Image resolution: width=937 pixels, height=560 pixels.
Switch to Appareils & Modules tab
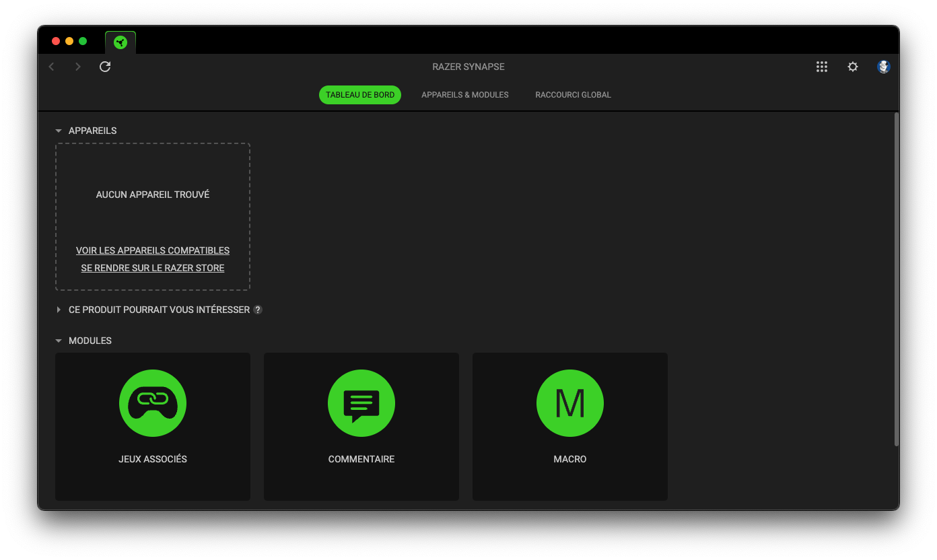click(x=465, y=95)
